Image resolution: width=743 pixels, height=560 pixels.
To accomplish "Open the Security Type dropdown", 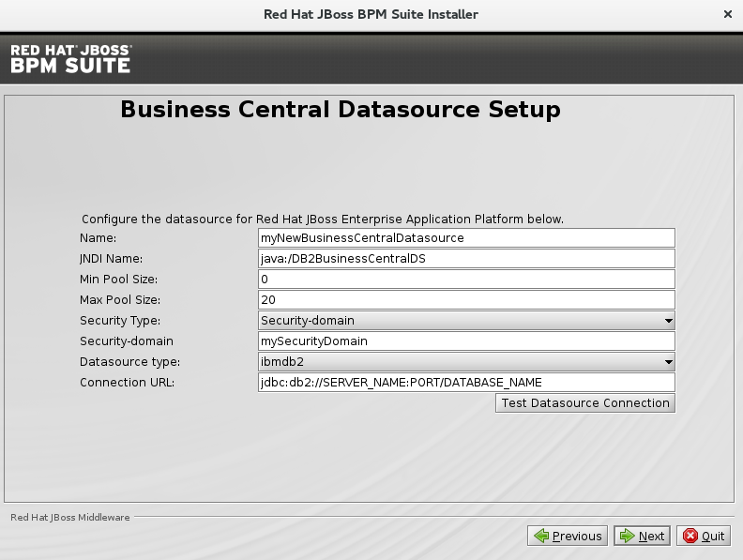I will 467,320.
